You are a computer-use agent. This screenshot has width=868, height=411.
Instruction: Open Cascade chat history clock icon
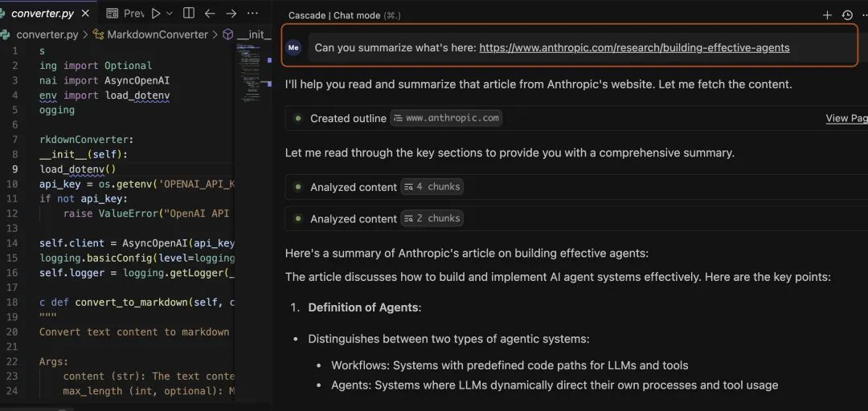coord(847,15)
